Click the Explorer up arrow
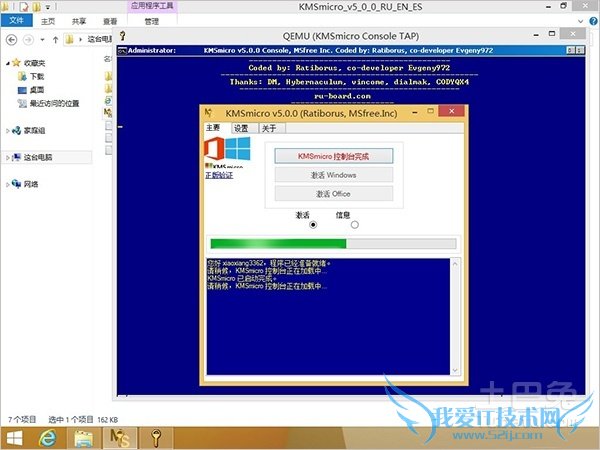600x450 pixels. pyautogui.click(x=55, y=39)
